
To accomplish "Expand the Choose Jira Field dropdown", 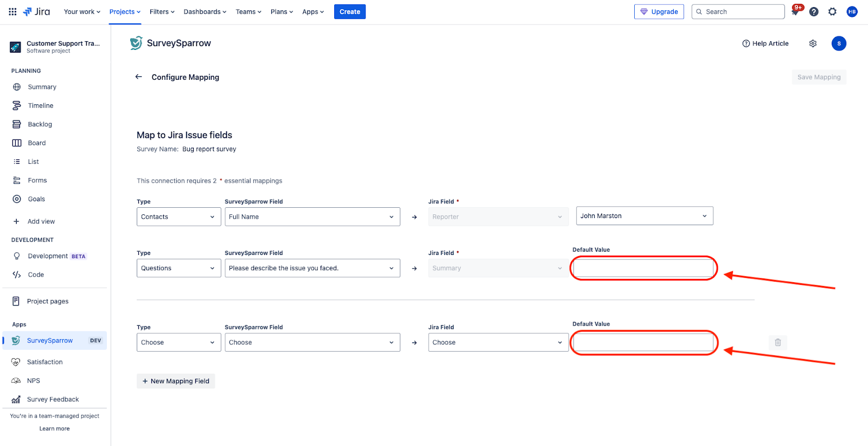I will (497, 342).
